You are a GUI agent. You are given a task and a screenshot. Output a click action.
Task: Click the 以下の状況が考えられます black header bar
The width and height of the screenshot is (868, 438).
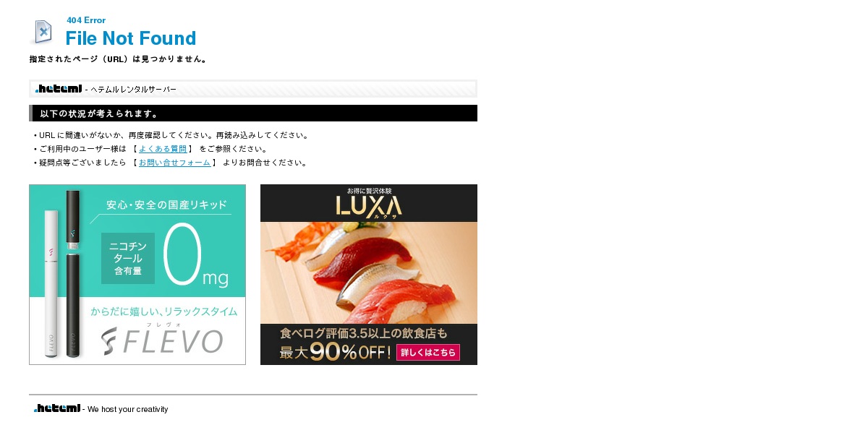[x=253, y=113]
